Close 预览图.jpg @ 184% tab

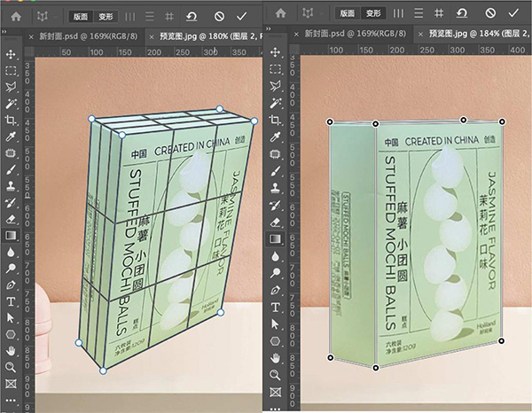click(x=420, y=35)
